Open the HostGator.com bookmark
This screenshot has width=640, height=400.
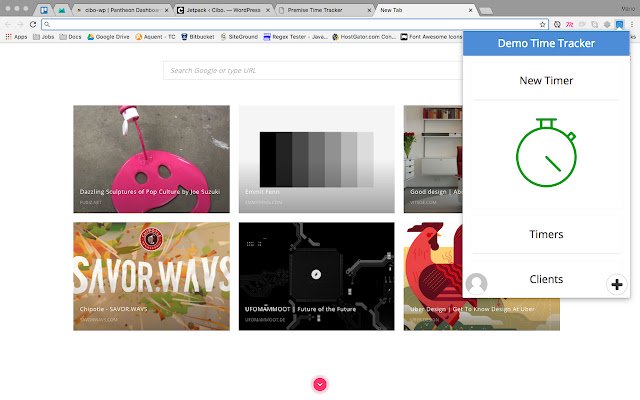[x=364, y=37]
